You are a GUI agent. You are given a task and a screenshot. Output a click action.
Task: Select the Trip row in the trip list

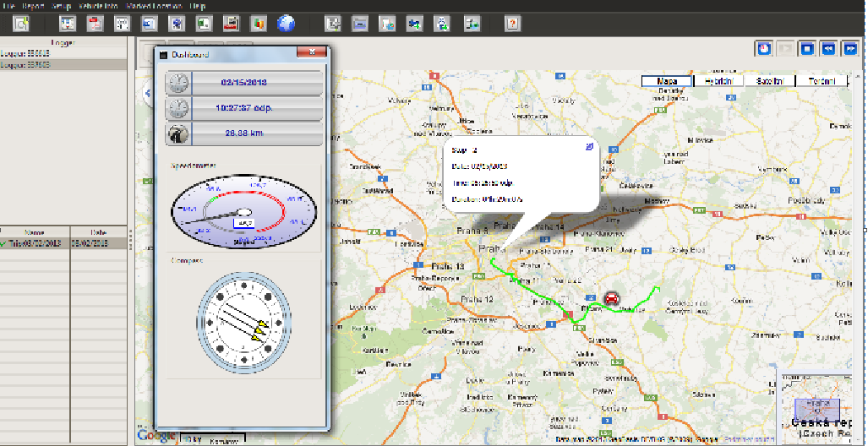point(63,243)
